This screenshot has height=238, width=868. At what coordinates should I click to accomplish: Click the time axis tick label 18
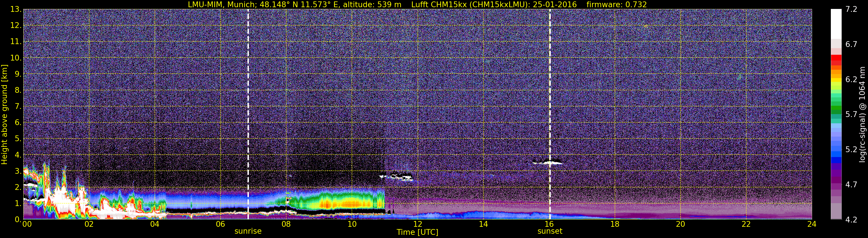click(614, 224)
